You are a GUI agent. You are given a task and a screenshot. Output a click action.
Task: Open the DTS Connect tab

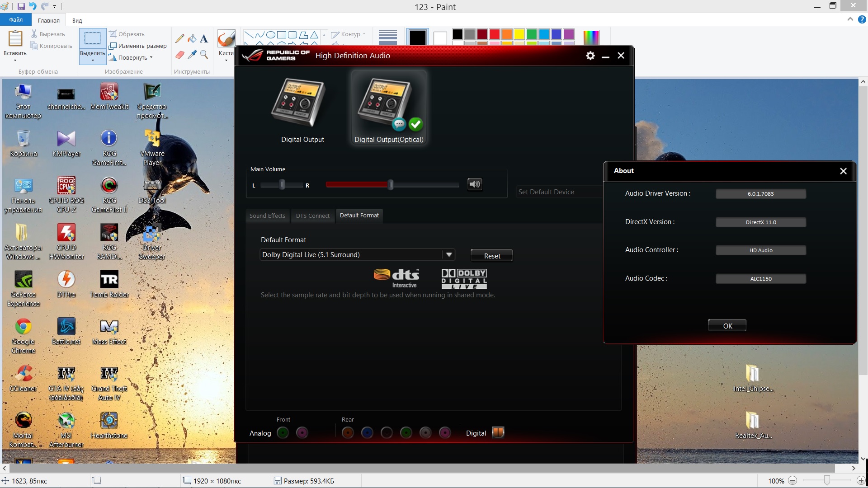tap(313, 216)
